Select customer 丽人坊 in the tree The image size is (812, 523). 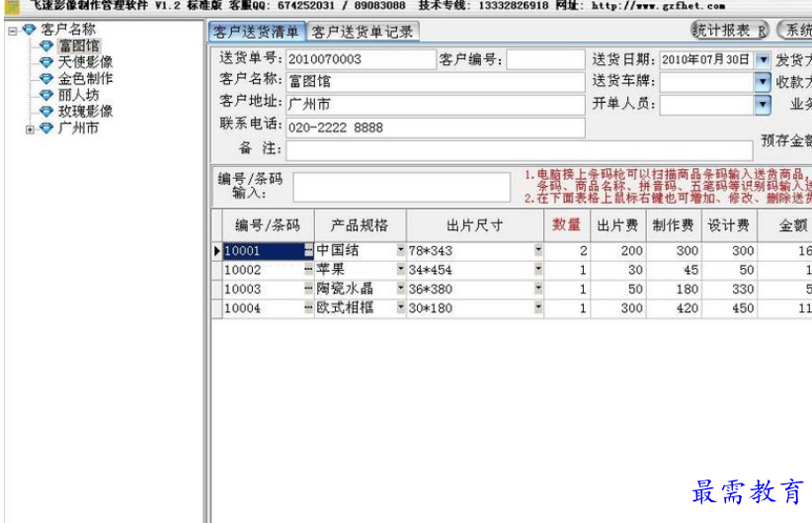coord(78,95)
